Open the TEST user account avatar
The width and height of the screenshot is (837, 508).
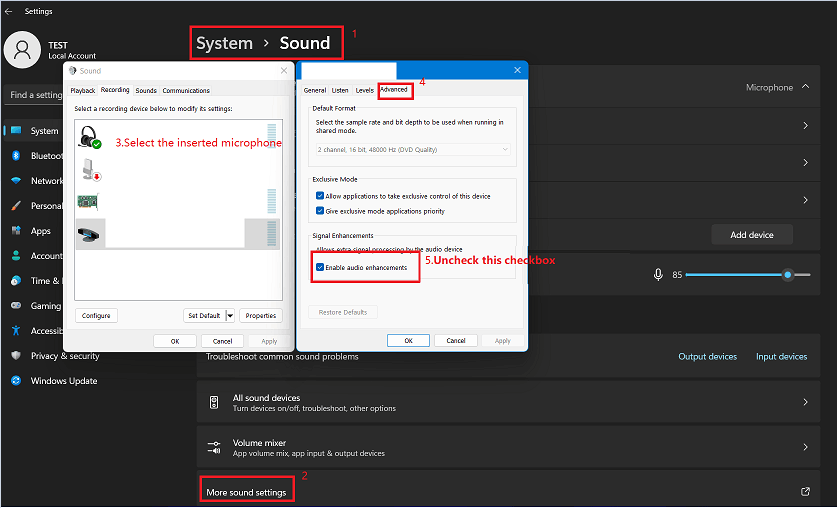22,50
